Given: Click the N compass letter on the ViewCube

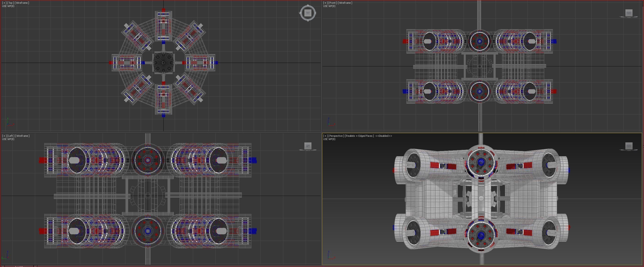Looking at the screenshot, I should [308, 5].
